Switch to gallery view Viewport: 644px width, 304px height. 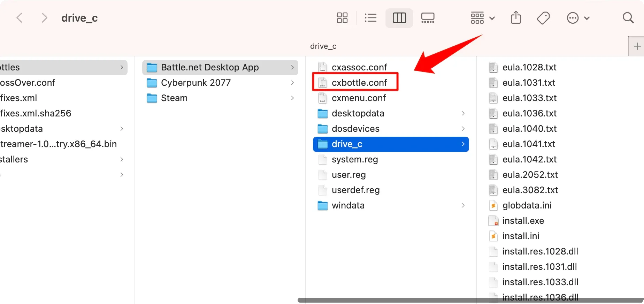428,18
